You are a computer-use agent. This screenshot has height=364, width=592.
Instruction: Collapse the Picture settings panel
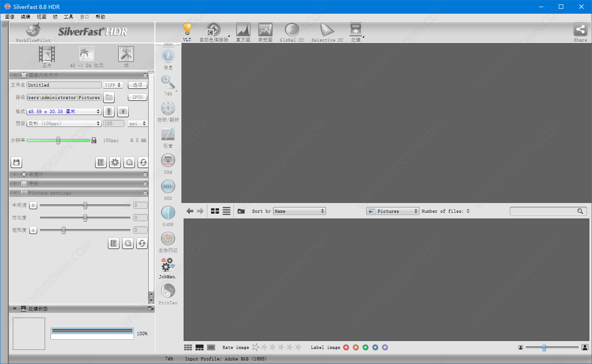15,193
